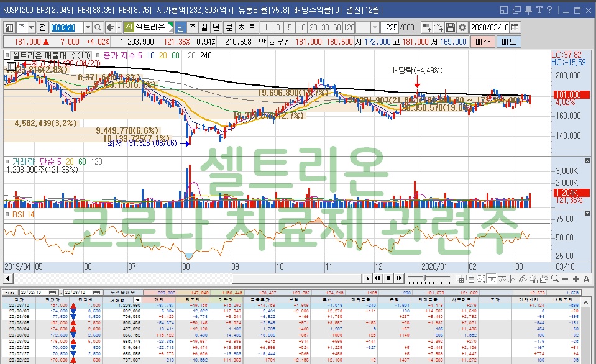Click the plus enlarge chart icon
The image size is (596, 364).
click(576, 279)
